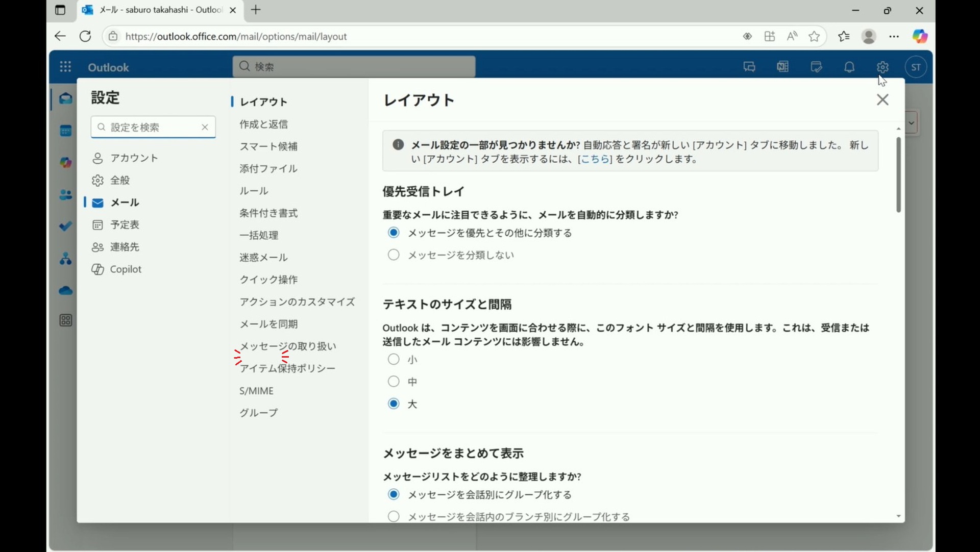
Task: Select the 小 text size option
Action: click(x=394, y=360)
